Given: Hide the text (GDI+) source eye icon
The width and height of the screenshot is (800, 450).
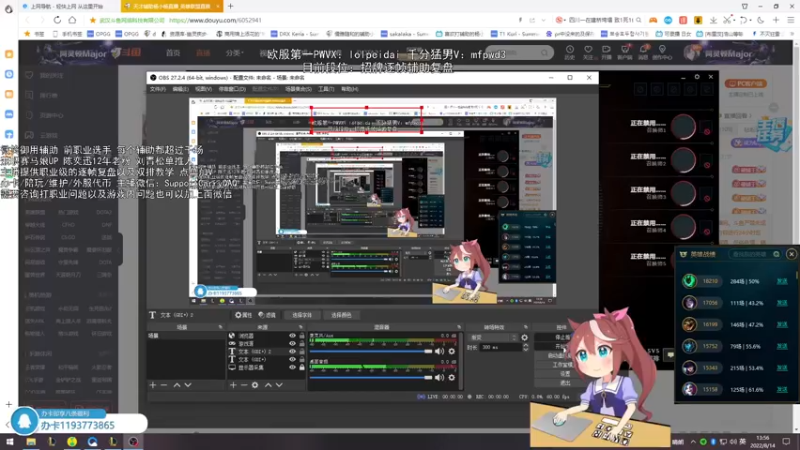Looking at the screenshot, I should tap(292, 359).
